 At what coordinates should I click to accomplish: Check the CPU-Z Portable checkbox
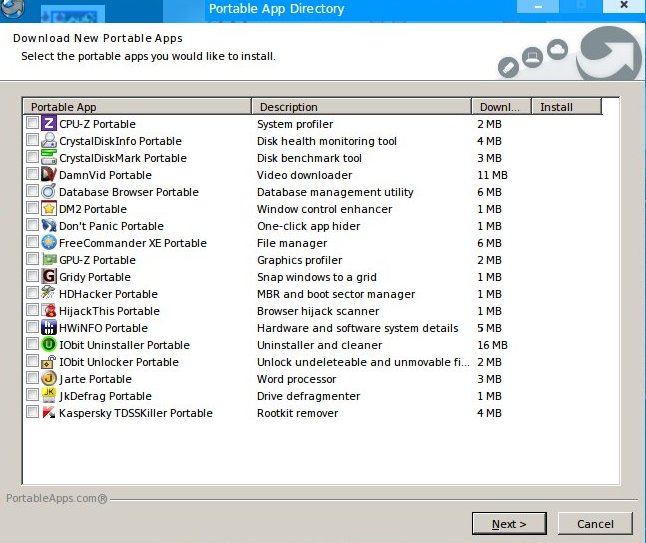click(x=32, y=123)
